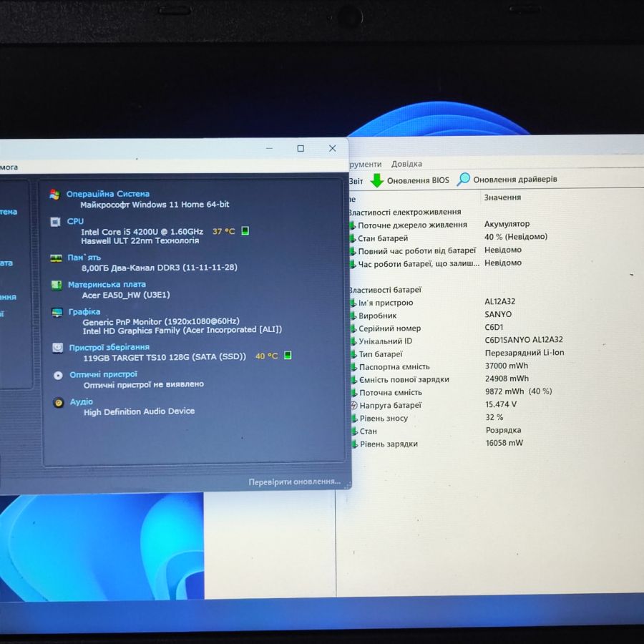Click Оновлення драйверів toolbar button

(x=507, y=180)
